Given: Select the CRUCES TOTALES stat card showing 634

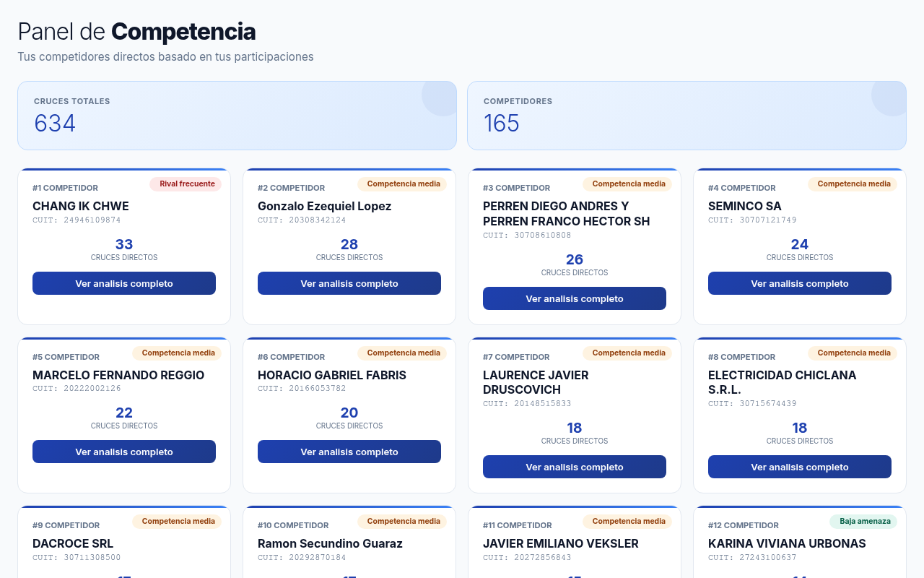Looking at the screenshot, I should [x=237, y=116].
